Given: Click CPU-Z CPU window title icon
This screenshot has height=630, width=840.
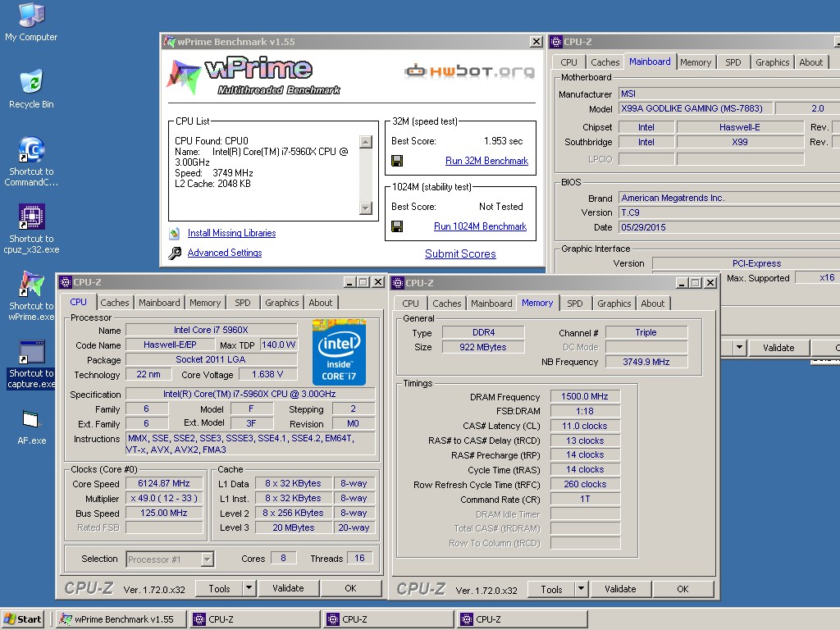Looking at the screenshot, I should (66, 282).
